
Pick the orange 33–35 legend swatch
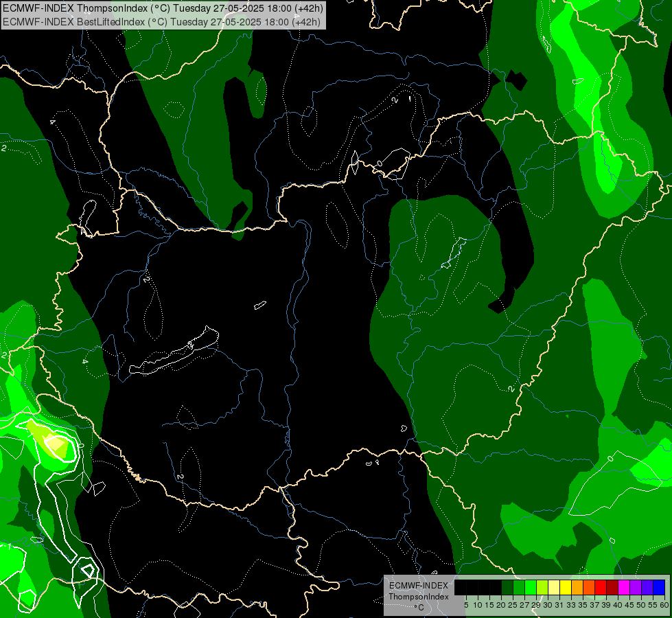(577, 588)
